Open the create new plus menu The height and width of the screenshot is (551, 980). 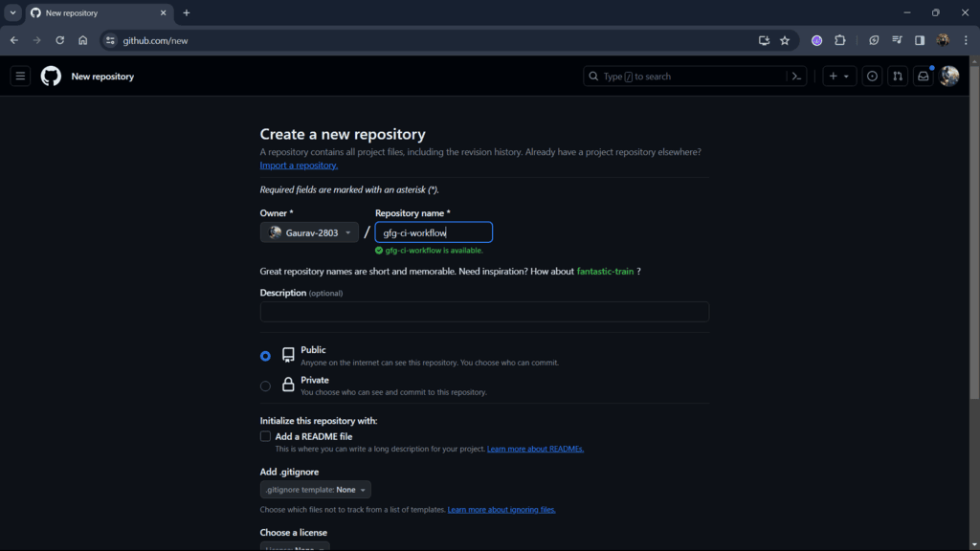[838, 77]
